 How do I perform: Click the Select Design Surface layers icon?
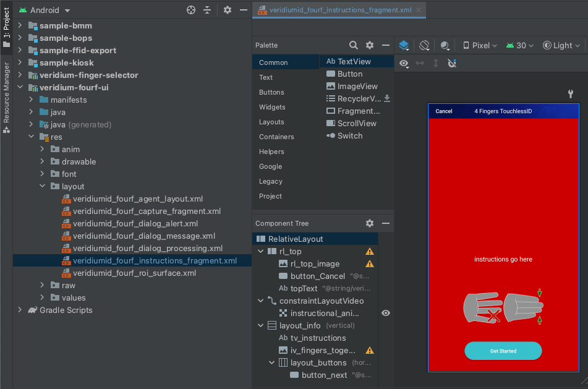[x=404, y=45]
